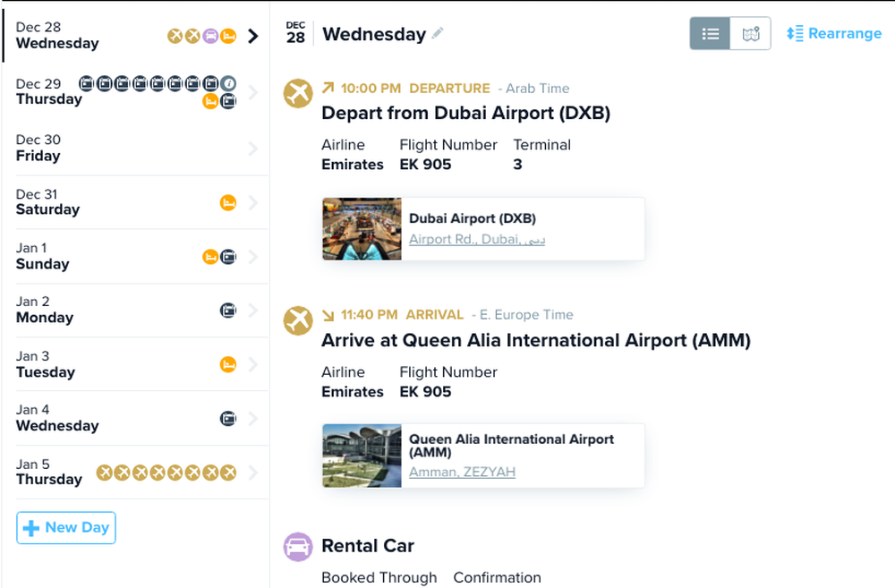Click the lodging icon on Jan 3 row
This screenshot has height=588, width=895.
[228, 364]
